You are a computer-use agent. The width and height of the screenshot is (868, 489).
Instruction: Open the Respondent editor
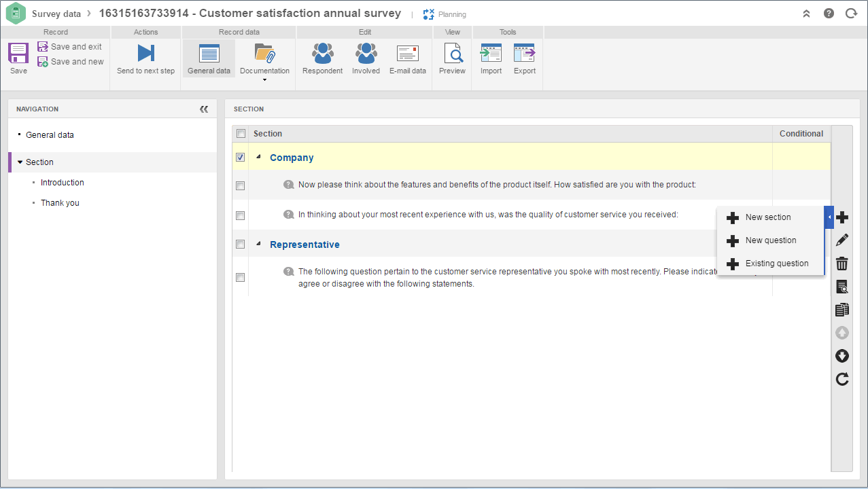(x=322, y=58)
